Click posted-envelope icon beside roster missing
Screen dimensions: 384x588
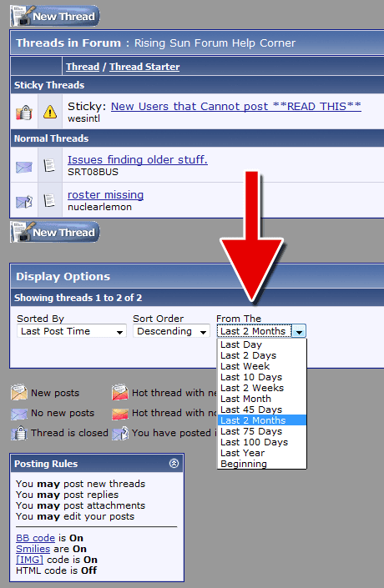(x=24, y=202)
